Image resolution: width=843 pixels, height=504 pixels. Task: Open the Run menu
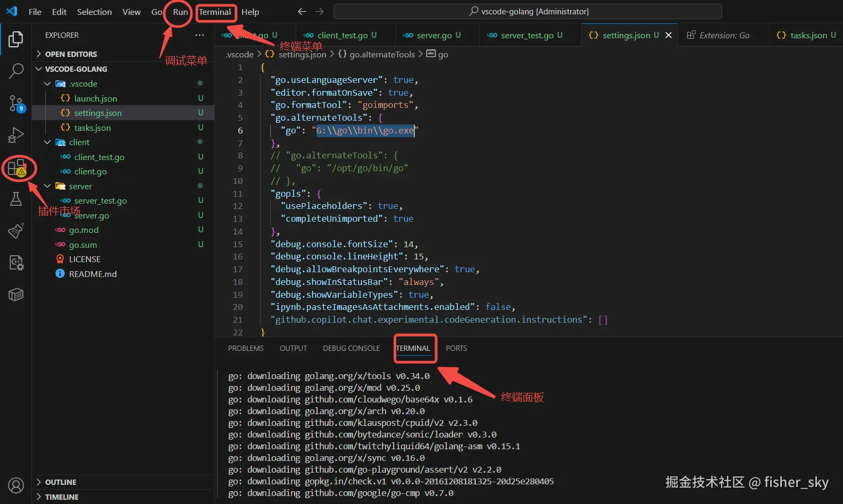(180, 12)
